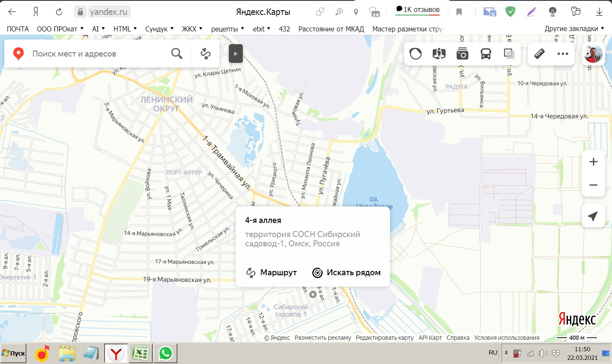
Task: Open the three-dots more options menu
Action: [563, 54]
